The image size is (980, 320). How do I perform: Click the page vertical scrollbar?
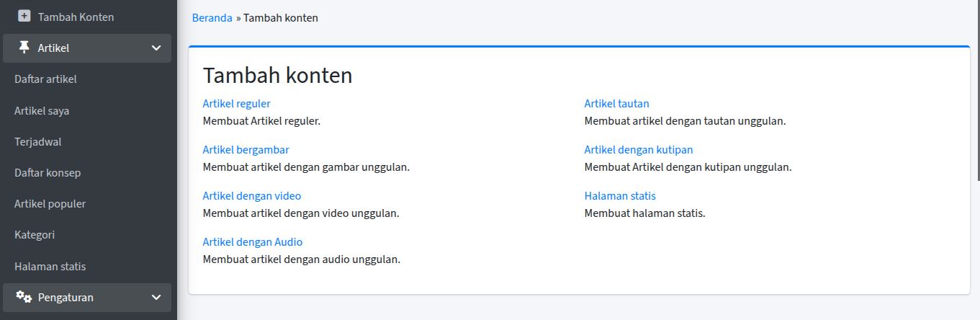point(978,90)
